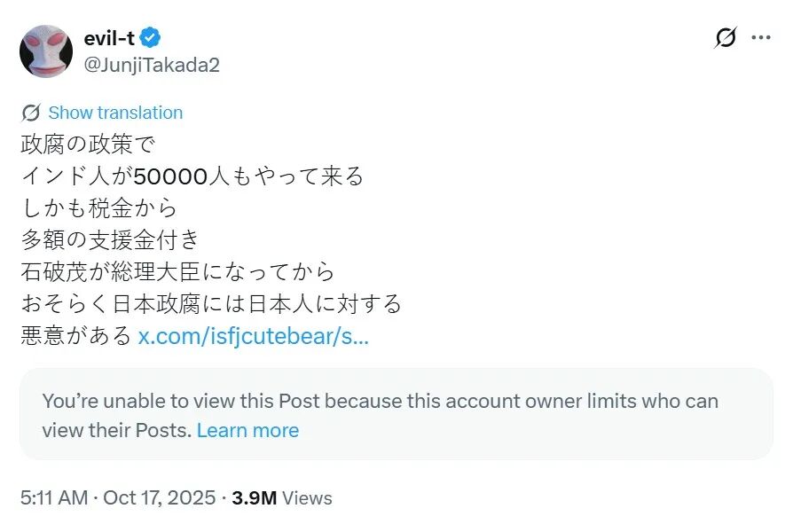Click the line starting with 石破茂
The width and height of the screenshot is (793, 532).
(x=177, y=272)
